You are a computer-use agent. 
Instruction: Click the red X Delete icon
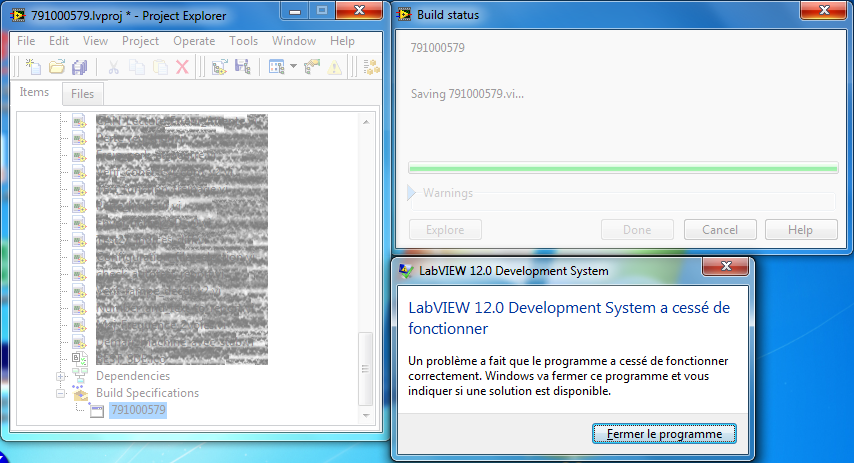point(182,67)
